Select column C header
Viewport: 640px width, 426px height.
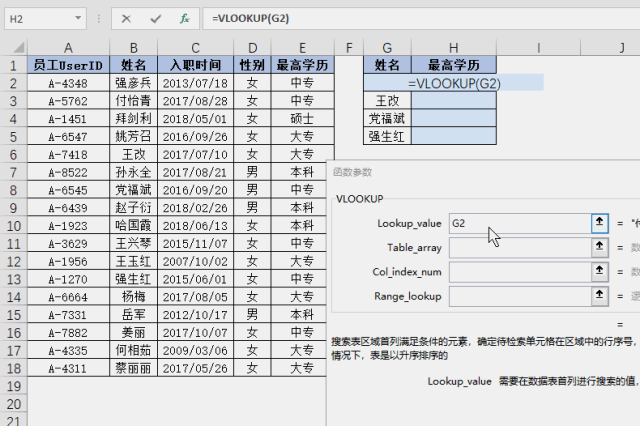pyautogui.click(x=196, y=48)
